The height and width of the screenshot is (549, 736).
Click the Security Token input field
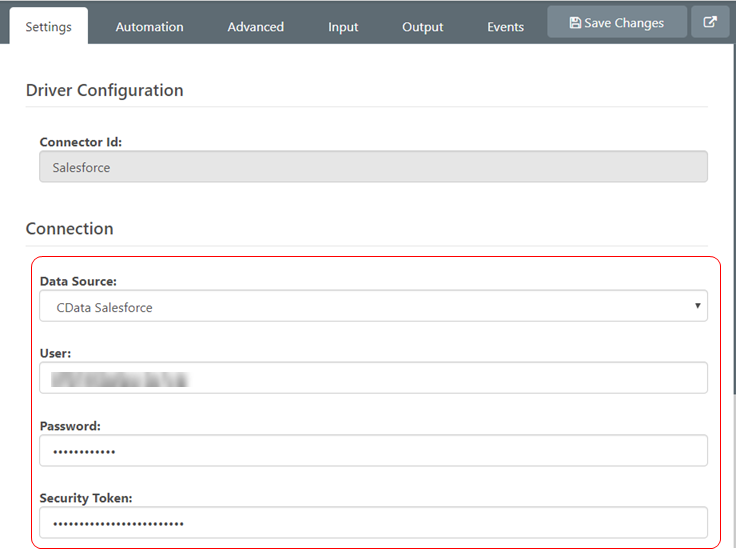coord(373,522)
